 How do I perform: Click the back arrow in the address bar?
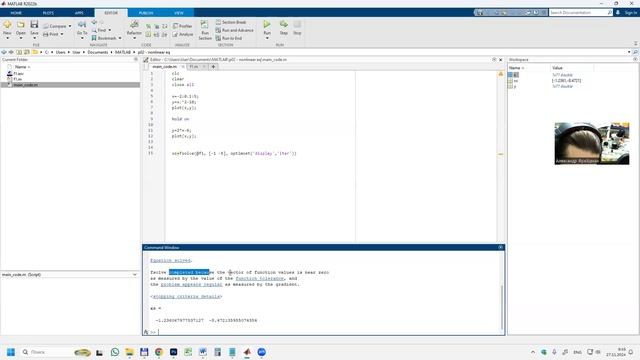pyautogui.click(x=4, y=52)
